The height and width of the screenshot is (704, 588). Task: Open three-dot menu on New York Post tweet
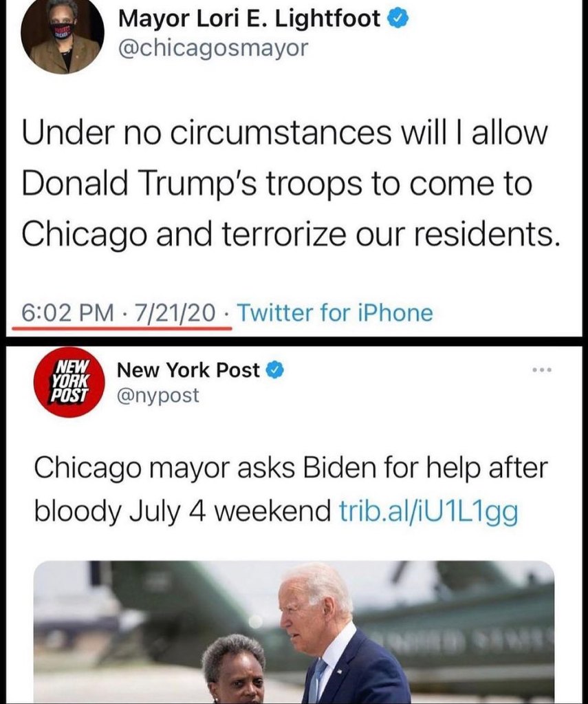541,370
